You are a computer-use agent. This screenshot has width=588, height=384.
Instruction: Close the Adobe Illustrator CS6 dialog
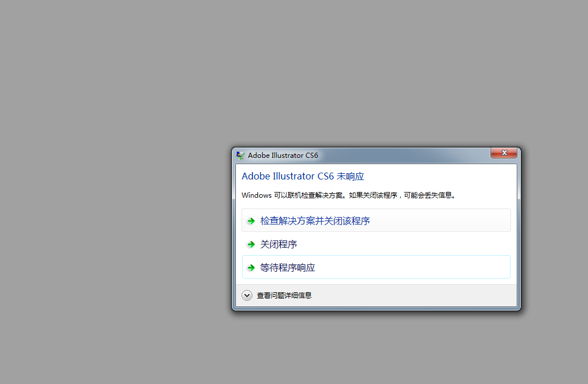[x=504, y=153]
